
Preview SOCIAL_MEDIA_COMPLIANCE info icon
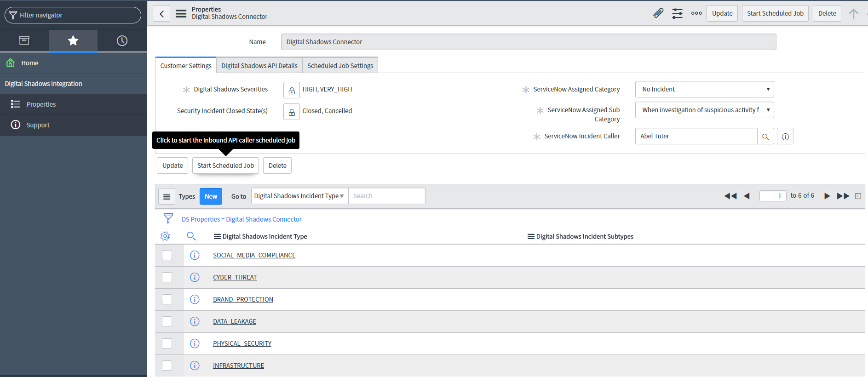coord(195,255)
